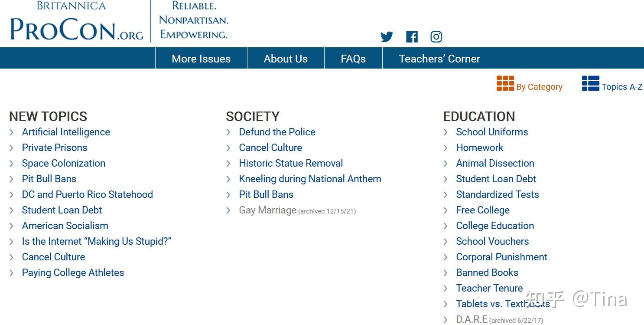644x325 pixels.
Task: Visit the Standardized Tests topic
Action: point(498,194)
